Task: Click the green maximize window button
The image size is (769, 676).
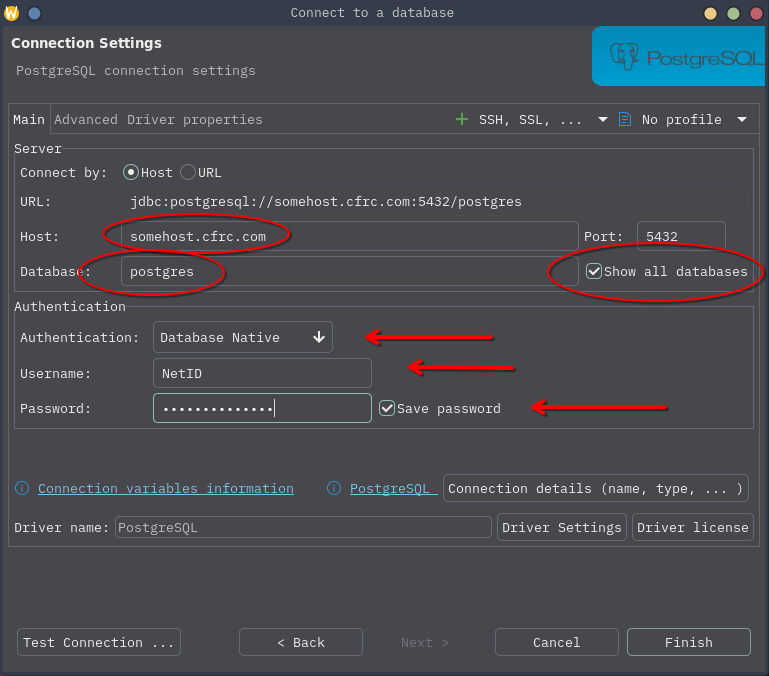Action: point(733,13)
